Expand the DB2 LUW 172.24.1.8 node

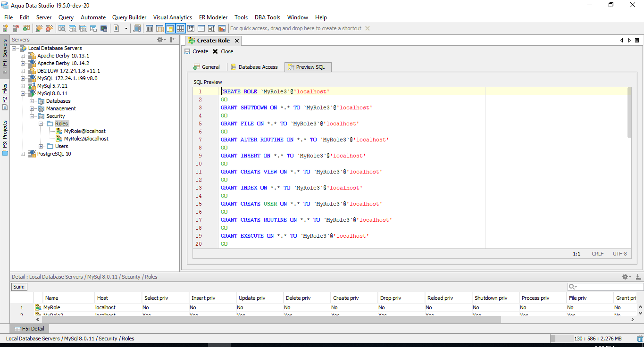[23, 71]
